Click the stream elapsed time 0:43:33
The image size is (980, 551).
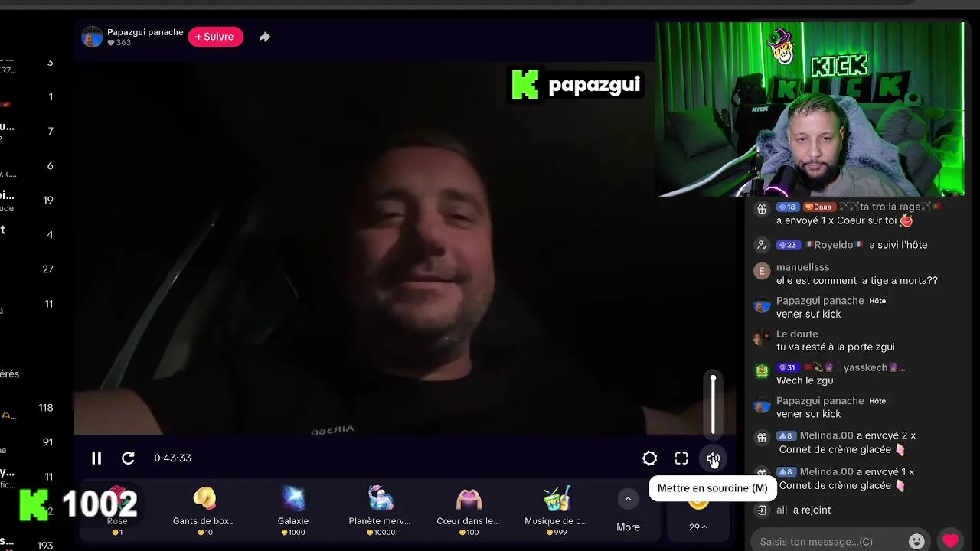tap(172, 458)
